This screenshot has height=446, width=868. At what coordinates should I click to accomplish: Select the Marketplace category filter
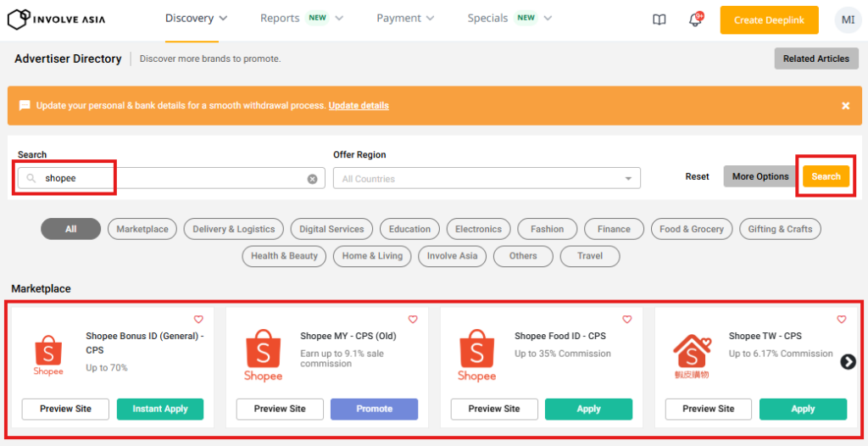click(x=142, y=229)
